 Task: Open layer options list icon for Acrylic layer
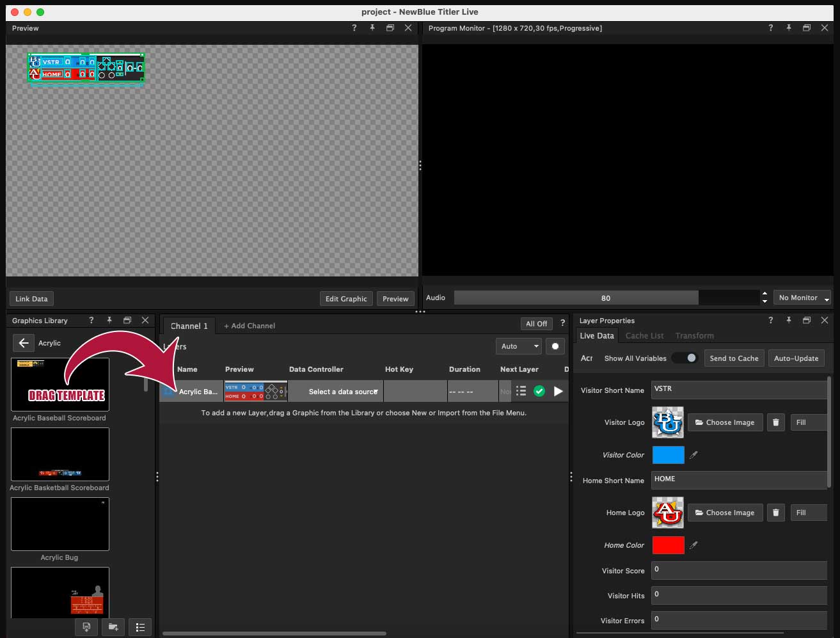pos(521,391)
